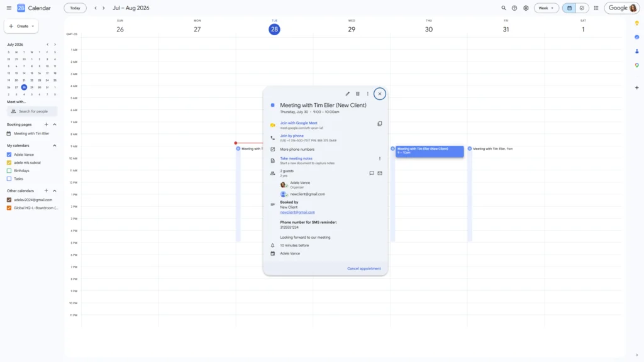Open meeting notes three-dot options
Screen dimensions: 644x362
coord(379,158)
